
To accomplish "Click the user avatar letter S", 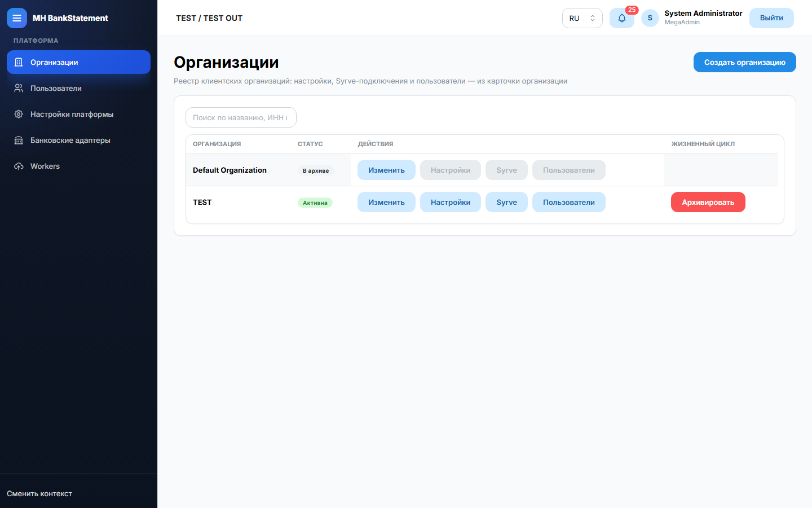I will pos(650,18).
